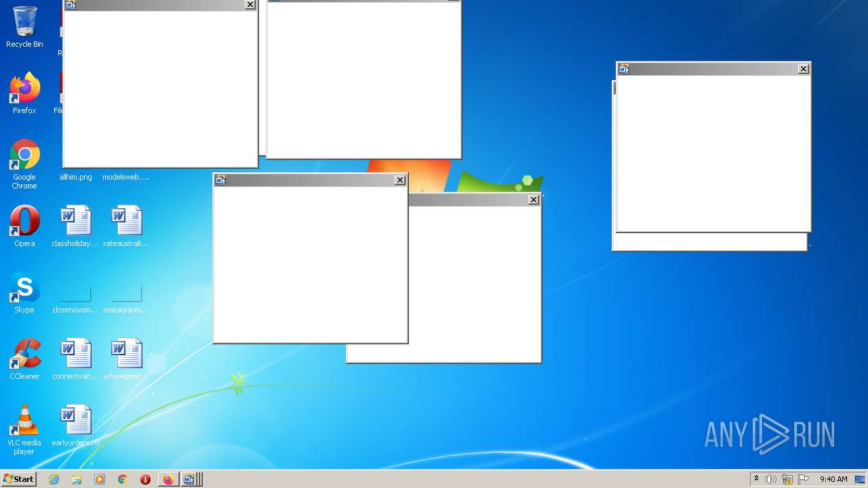Open the right window's Word title icon
Screen dimensions: 868x488
(x=624, y=68)
